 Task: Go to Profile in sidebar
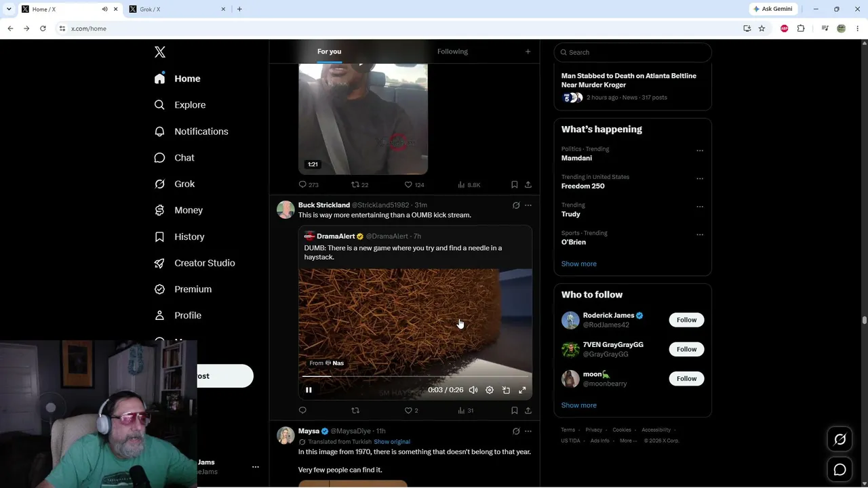point(178,315)
